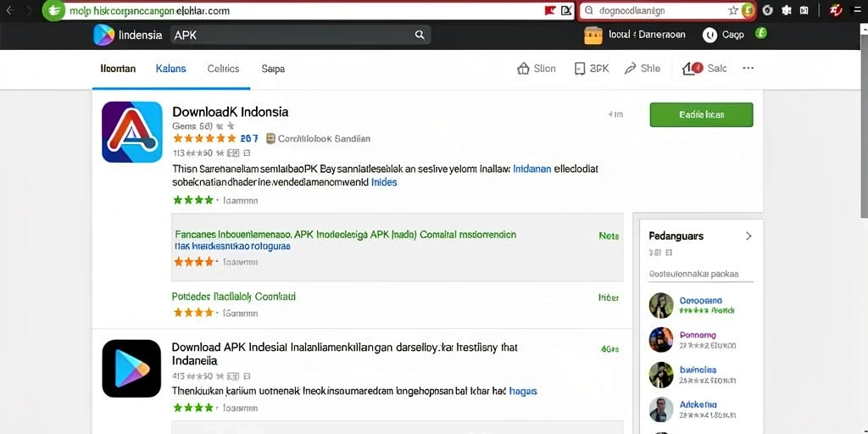This screenshot has width=868, height=434.
Task: Click the bookmark star in the search box
Action: pyautogui.click(x=733, y=10)
